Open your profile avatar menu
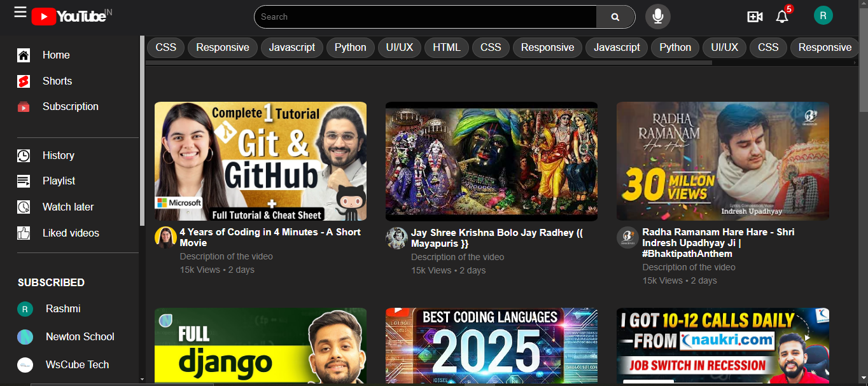Image resolution: width=868 pixels, height=386 pixels. (823, 14)
